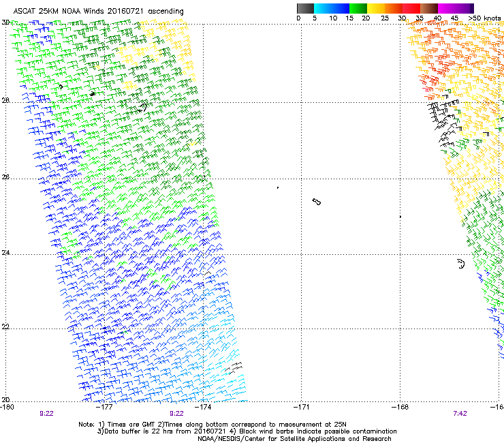Click the '15' label under the color bar
504x443 pixels.
(349, 18)
